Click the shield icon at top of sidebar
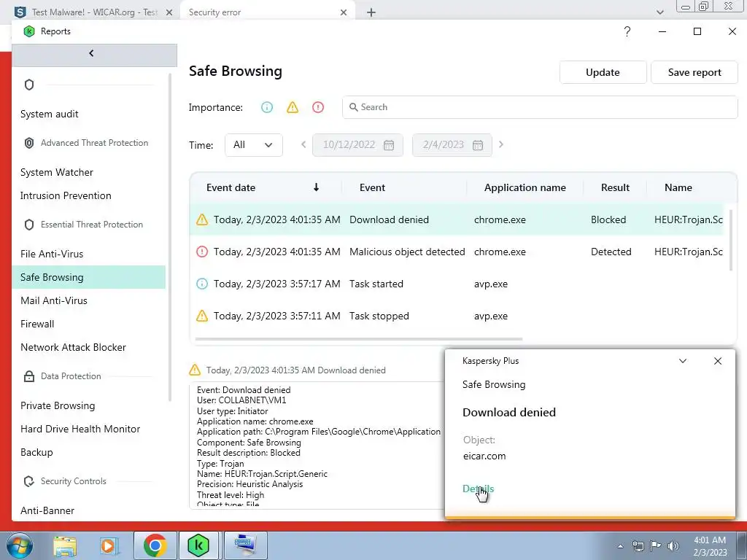747x560 pixels. (29, 85)
